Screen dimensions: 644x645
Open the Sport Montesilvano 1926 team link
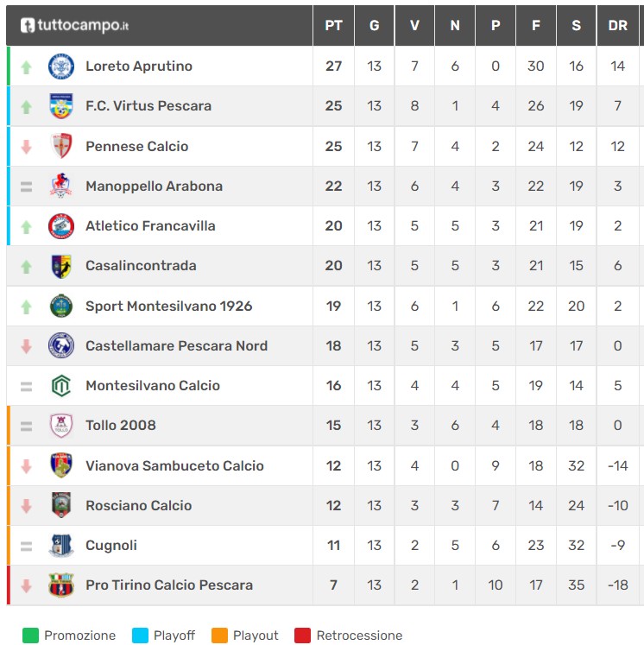click(x=168, y=306)
